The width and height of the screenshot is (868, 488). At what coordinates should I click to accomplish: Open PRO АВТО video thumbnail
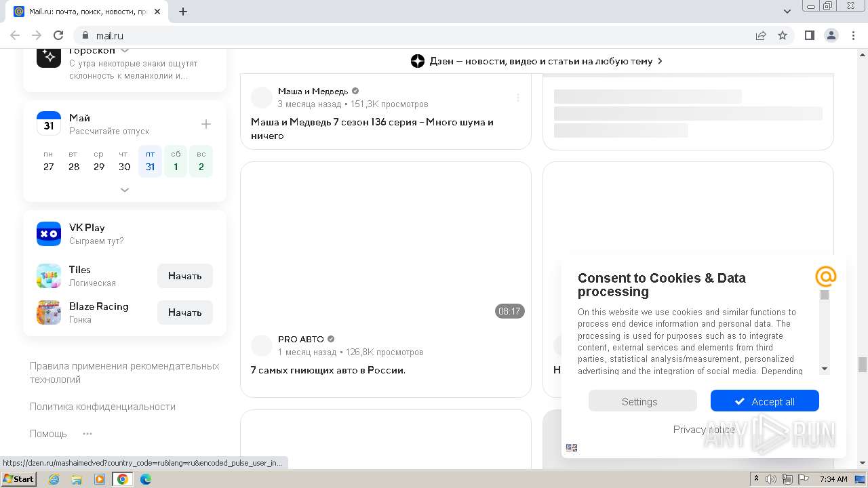386,243
